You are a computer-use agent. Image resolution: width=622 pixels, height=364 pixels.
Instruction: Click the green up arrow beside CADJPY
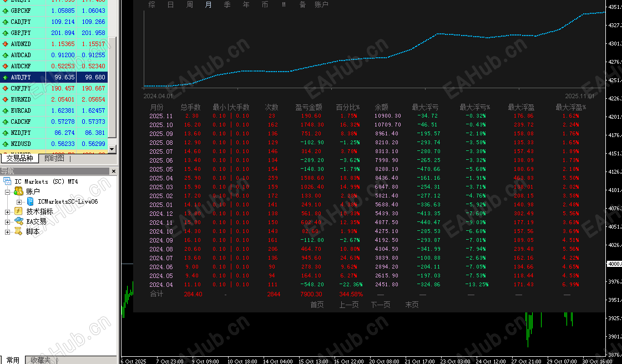coord(5,22)
